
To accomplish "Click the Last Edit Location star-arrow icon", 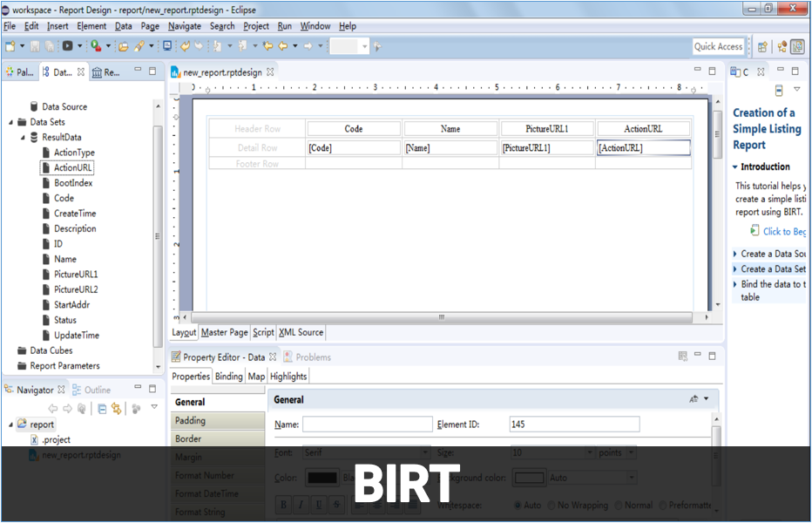I will coord(267,46).
